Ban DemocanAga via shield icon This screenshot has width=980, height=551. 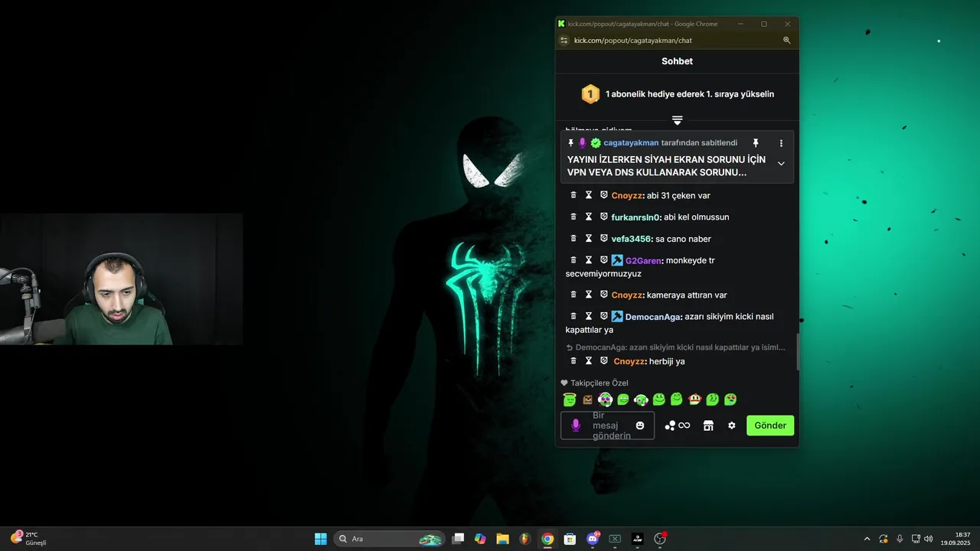[x=603, y=316]
